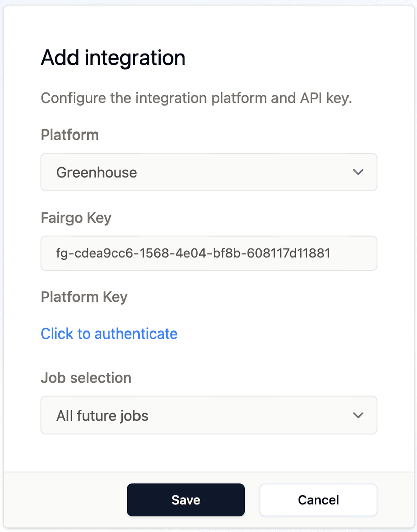Click the Platform label
The image size is (417, 532).
coord(69,135)
